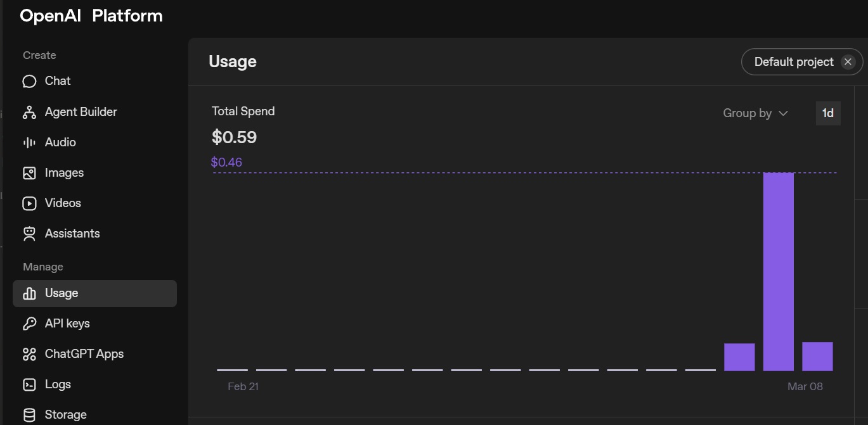Click the Create section label

pyautogui.click(x=39, y=56)
